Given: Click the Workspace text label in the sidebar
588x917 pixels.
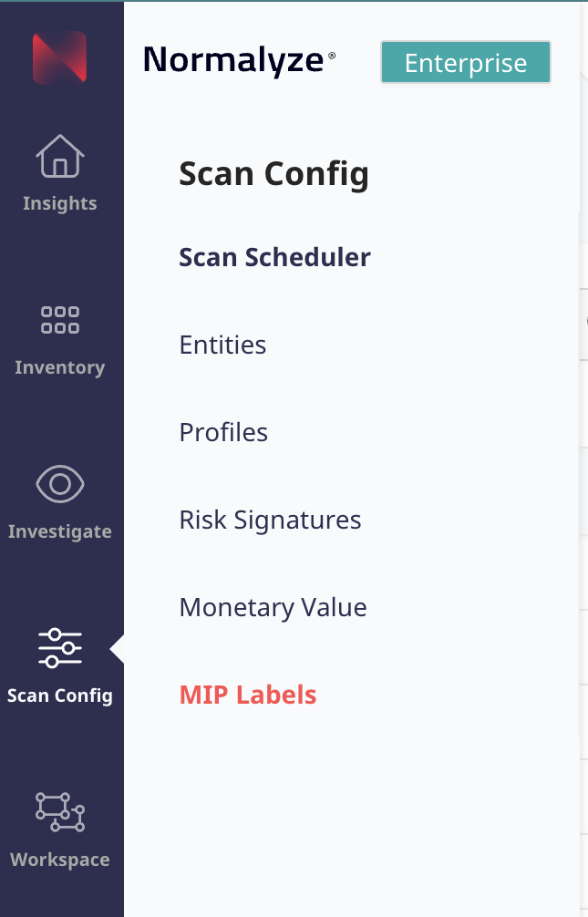Looking at the screenshot, I should (60, 860).
